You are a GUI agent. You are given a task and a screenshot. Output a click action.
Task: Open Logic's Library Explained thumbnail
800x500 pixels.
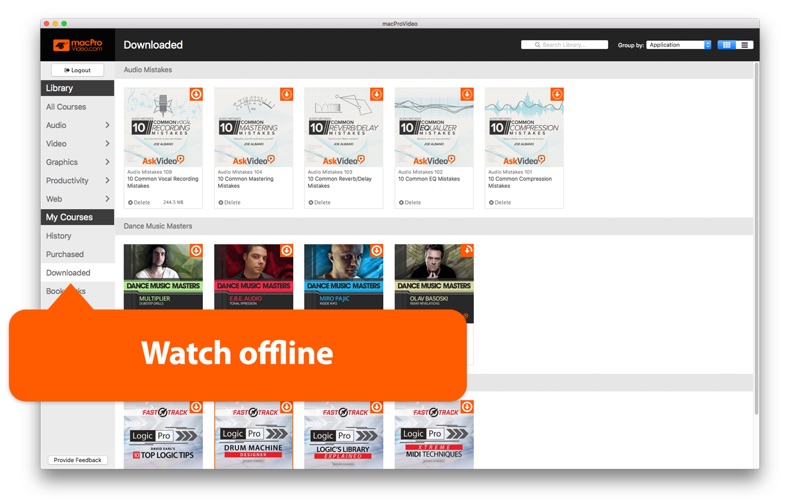[343, 435]
